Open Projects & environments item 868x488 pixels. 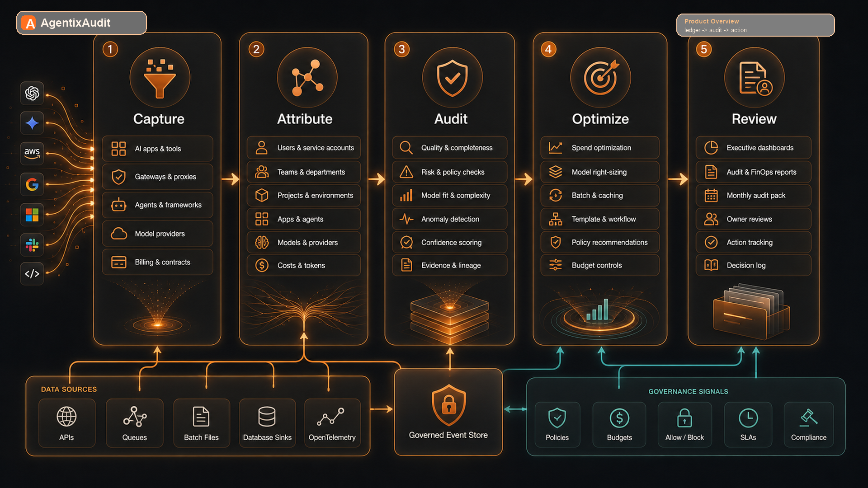point(304,195)
